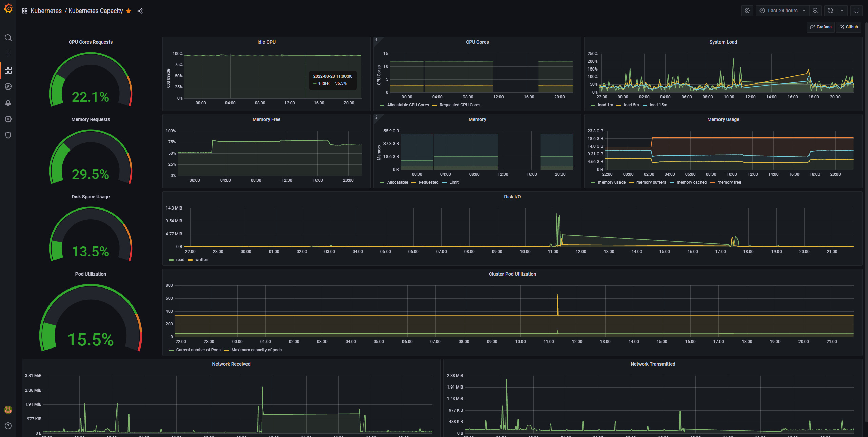
Task: Open the Last 24 hours time picker
Action: pos(783,11)
